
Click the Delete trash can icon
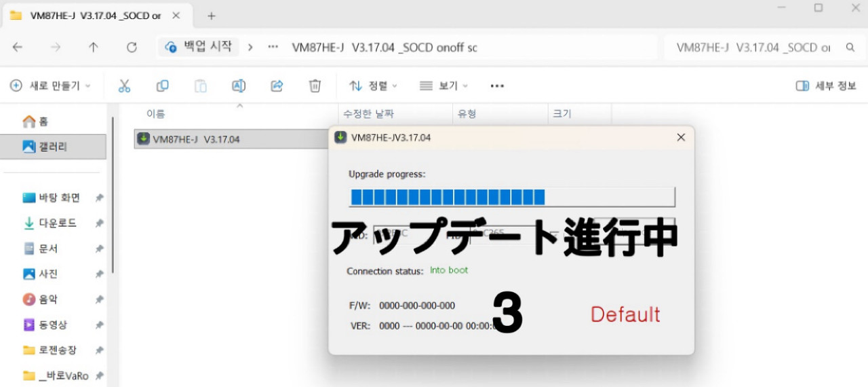pyautogui.click(x=315, y=86)
